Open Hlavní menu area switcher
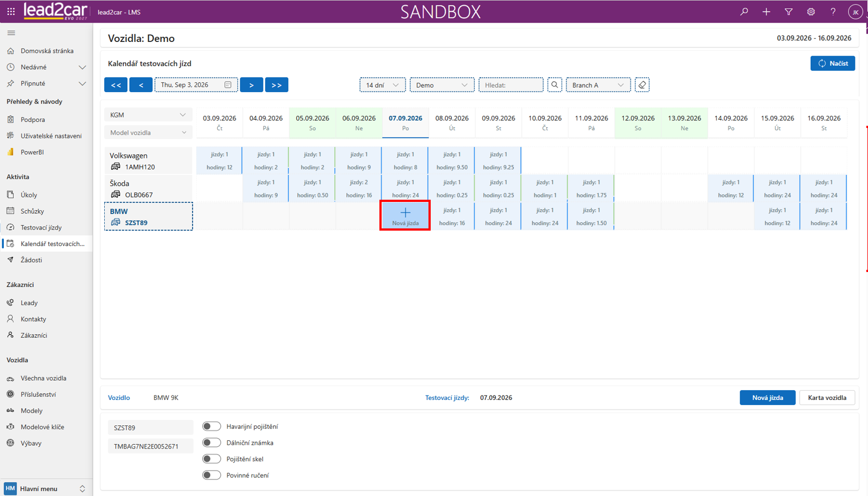This screenshot has width=868, height=496. 45,489
